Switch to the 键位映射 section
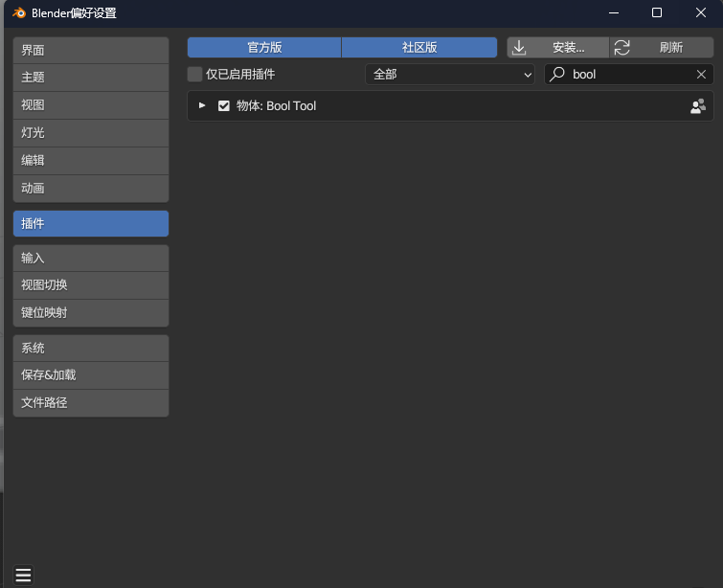The image size is (723, 588). coord(91,313)
